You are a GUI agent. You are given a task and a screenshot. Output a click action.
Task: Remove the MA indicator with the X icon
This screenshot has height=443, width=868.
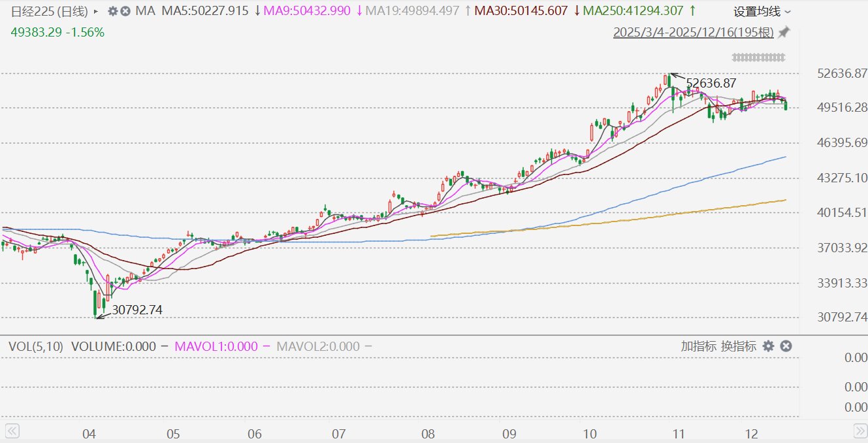tap(125, 11)
